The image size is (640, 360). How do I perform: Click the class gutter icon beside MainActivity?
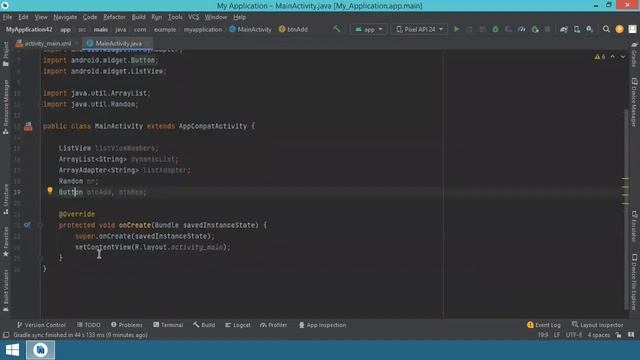pyautogui.click(x=28, y=127)
